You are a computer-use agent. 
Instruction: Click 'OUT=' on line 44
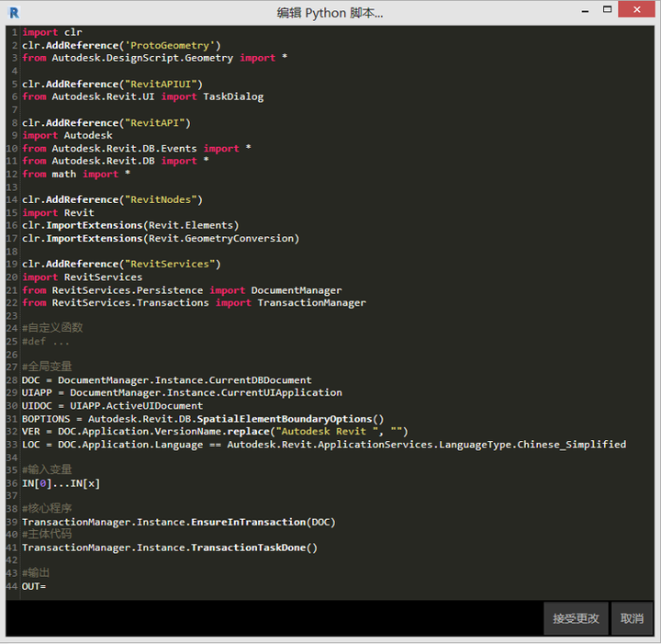click(x=34, y=586)
